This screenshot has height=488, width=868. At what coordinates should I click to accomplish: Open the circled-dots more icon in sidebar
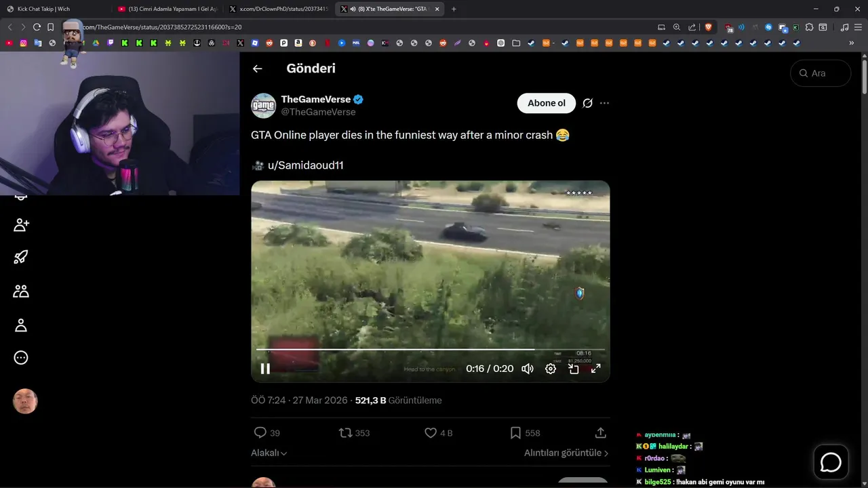click(x=21, y=357)
